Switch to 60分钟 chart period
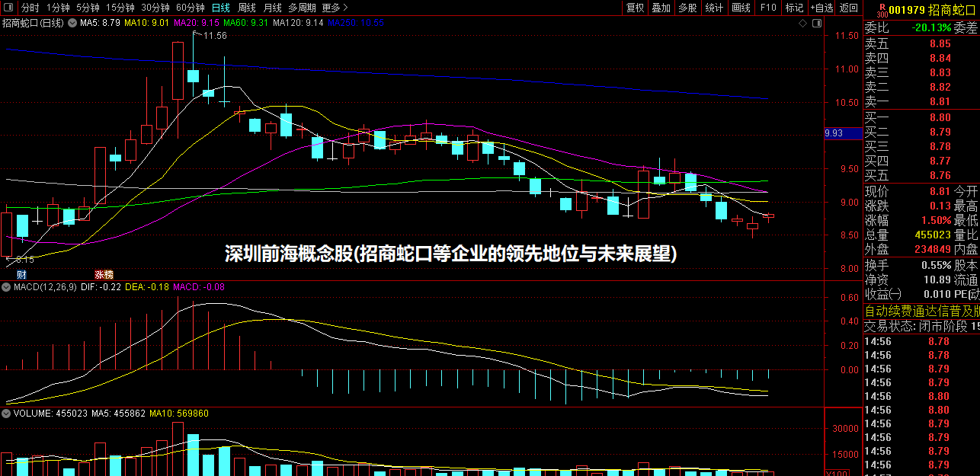The image size is (980, 476). pos(190,8)
